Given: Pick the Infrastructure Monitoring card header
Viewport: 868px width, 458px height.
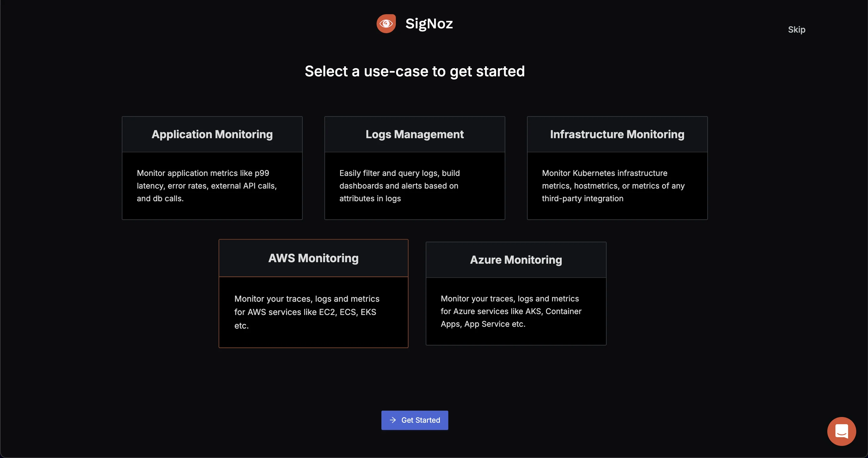Looking at the screenshot, I should [617, 134].
